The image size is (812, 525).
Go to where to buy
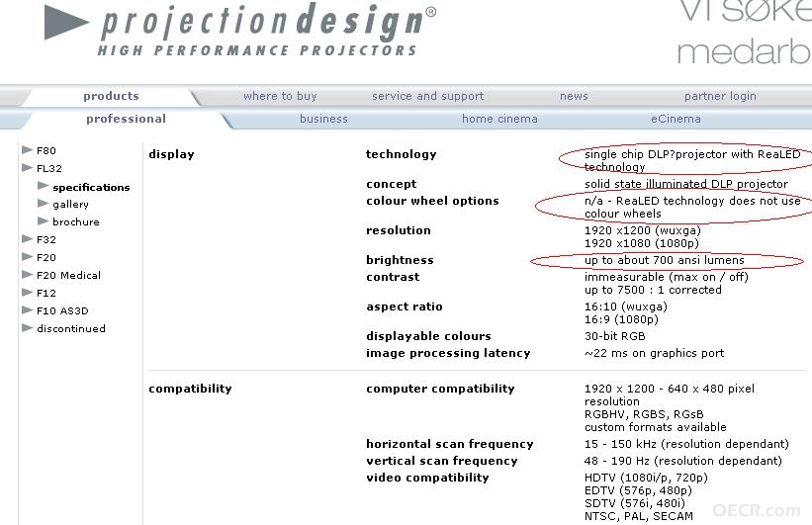pyautogui.click(x=280, y=96)
